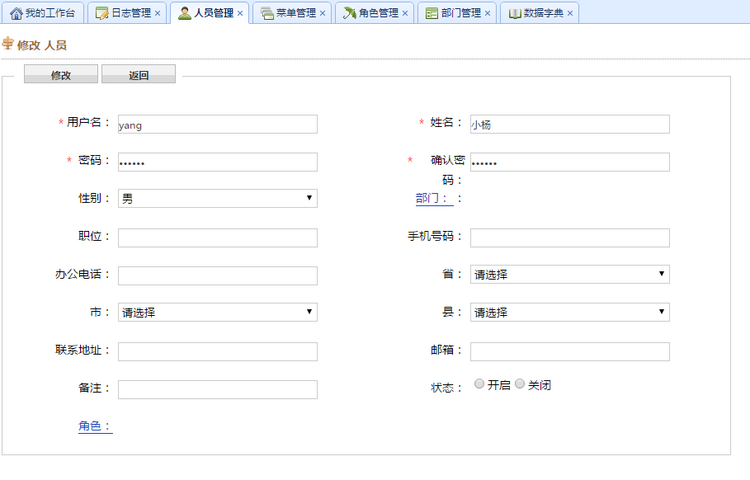Click the notepad icon on 日志管理 tab
The width and height of the screenshot is (750, 480).
(x=102, y=13)
